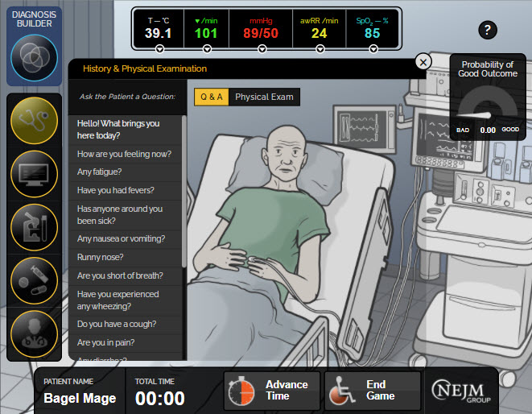
Task: Click the heart rate value 101
Action: 205,33
